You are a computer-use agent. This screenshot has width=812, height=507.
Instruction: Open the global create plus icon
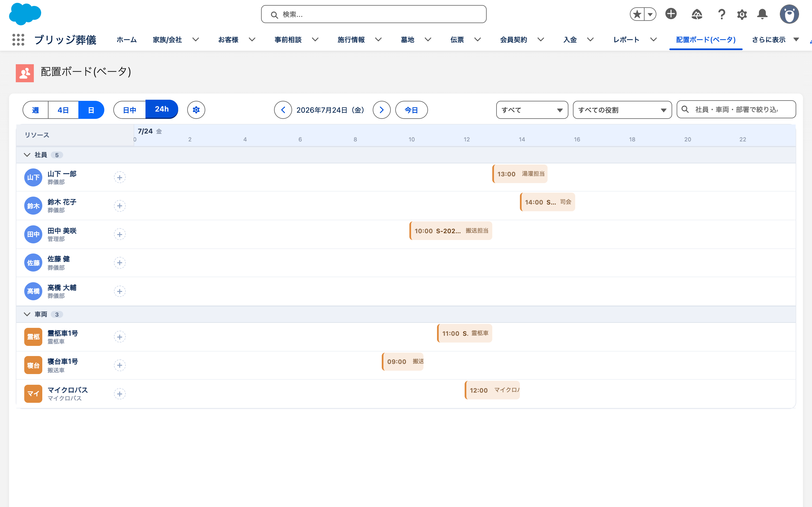[671, 14]
